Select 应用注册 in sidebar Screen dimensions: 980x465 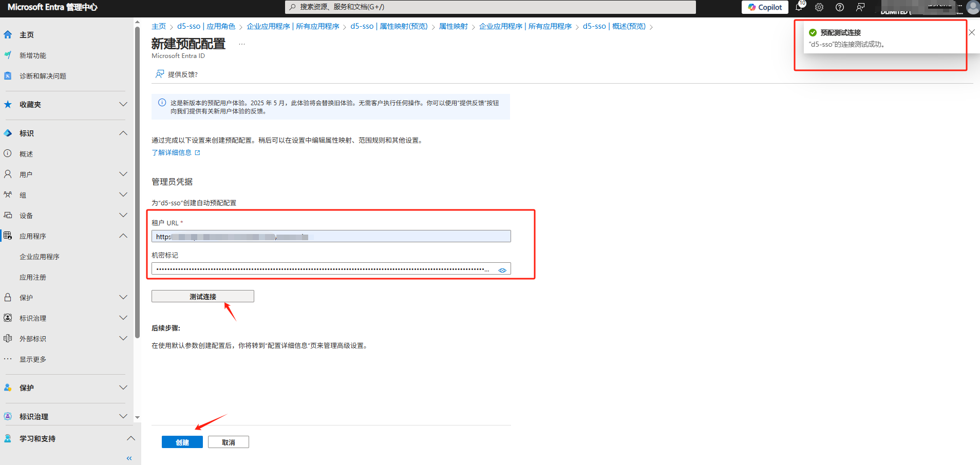click(33, 277)
